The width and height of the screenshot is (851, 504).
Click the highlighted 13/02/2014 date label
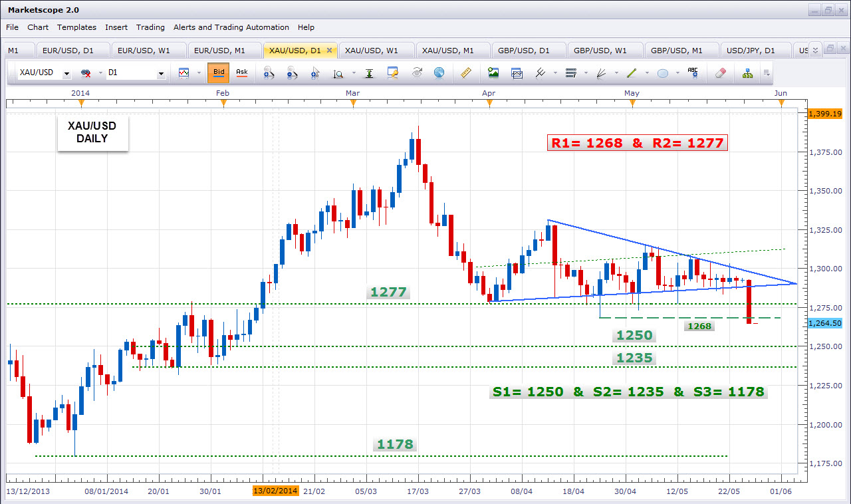click(x=275, y=491)
